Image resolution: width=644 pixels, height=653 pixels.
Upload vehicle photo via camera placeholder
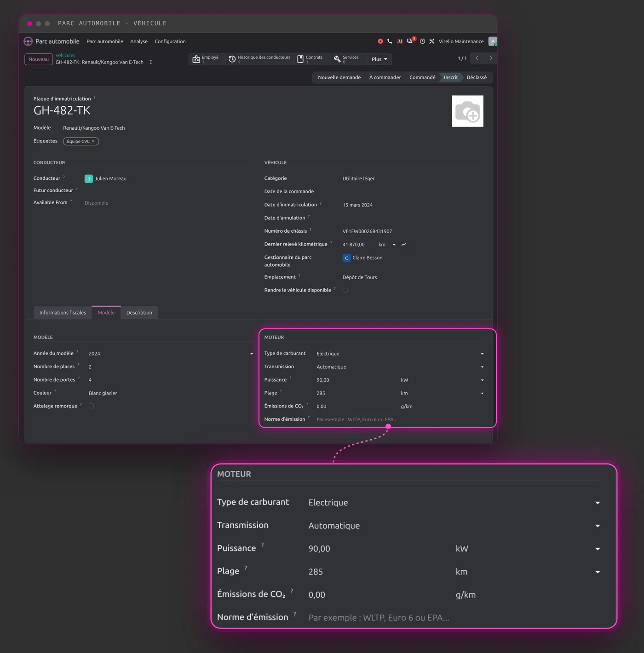pyautogui.click(x=467, y=111)
